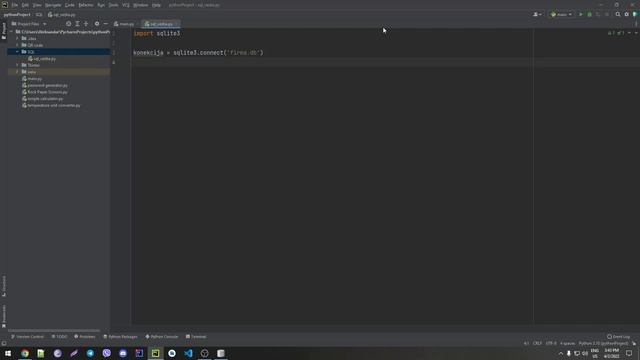Expand the .idea folder
The height and width of the screenshot is (360, 640).
tap(17, 38)
